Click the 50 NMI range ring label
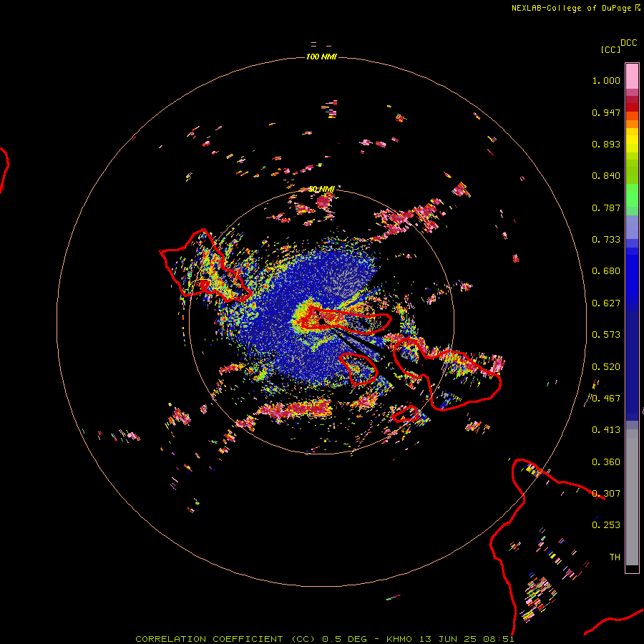 point(321,189)
